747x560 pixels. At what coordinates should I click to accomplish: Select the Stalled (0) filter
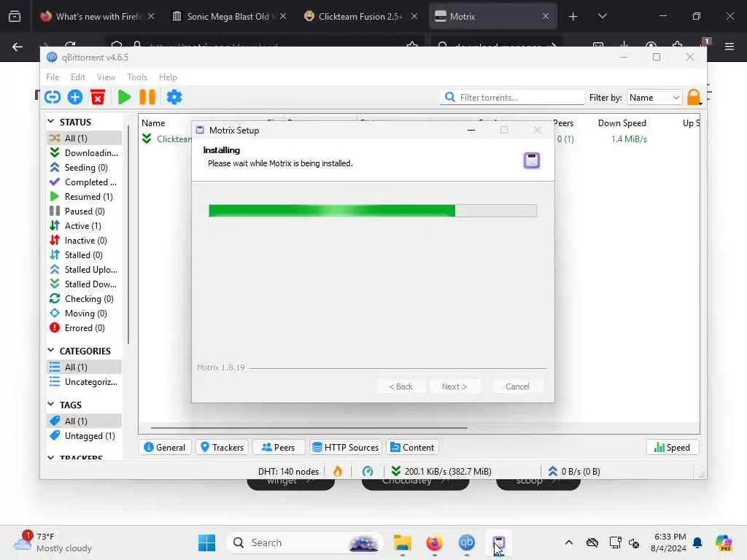(85, 255)
